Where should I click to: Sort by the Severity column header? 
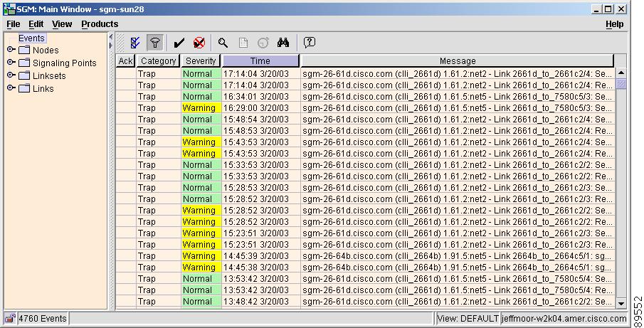pos(201,60)
